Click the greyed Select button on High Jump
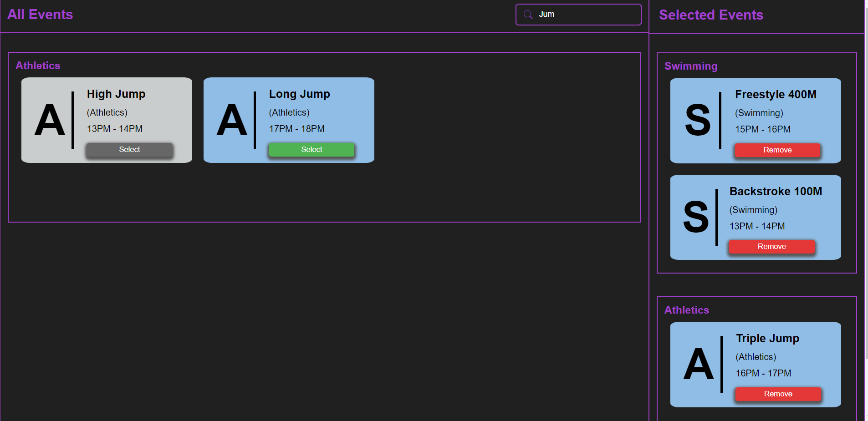The image size is (868, 421). coord(129,149)
